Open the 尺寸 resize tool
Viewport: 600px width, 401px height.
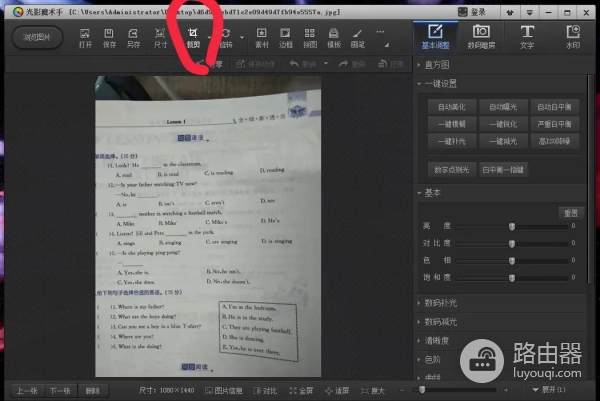point(160,38)
